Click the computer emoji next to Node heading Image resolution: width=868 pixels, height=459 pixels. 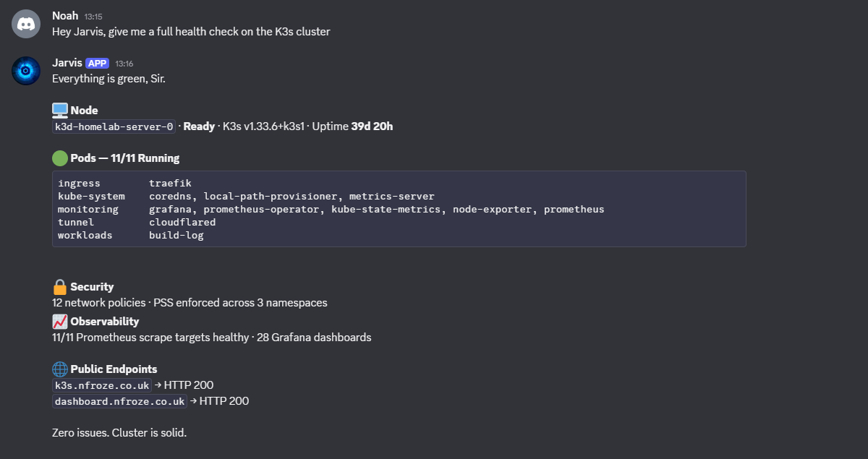point(59,109)
